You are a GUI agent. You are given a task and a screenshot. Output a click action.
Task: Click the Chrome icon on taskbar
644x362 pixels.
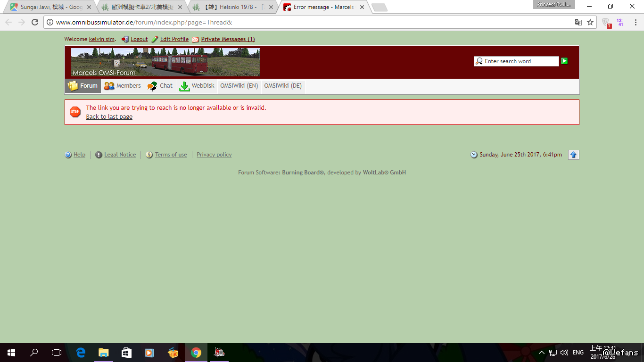[196, 353]
